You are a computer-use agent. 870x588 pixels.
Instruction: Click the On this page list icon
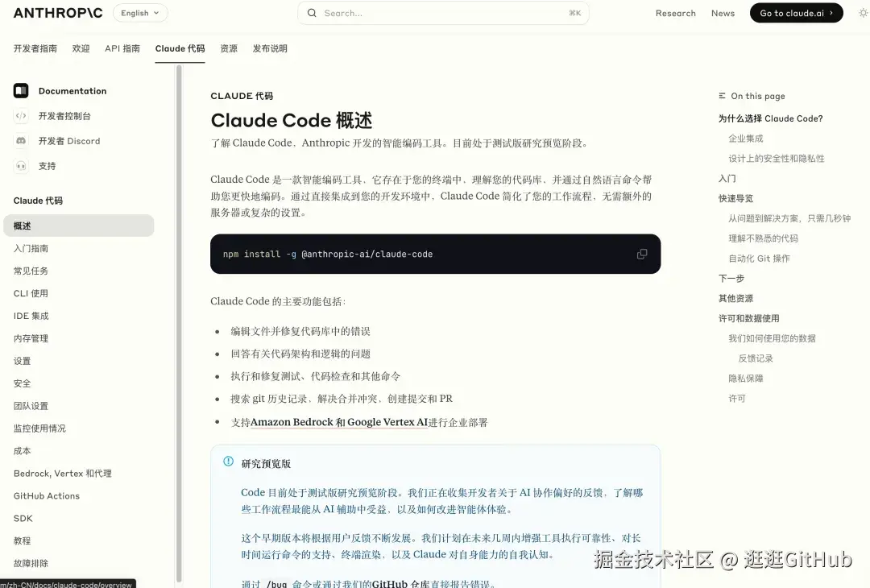click(722, 95)
